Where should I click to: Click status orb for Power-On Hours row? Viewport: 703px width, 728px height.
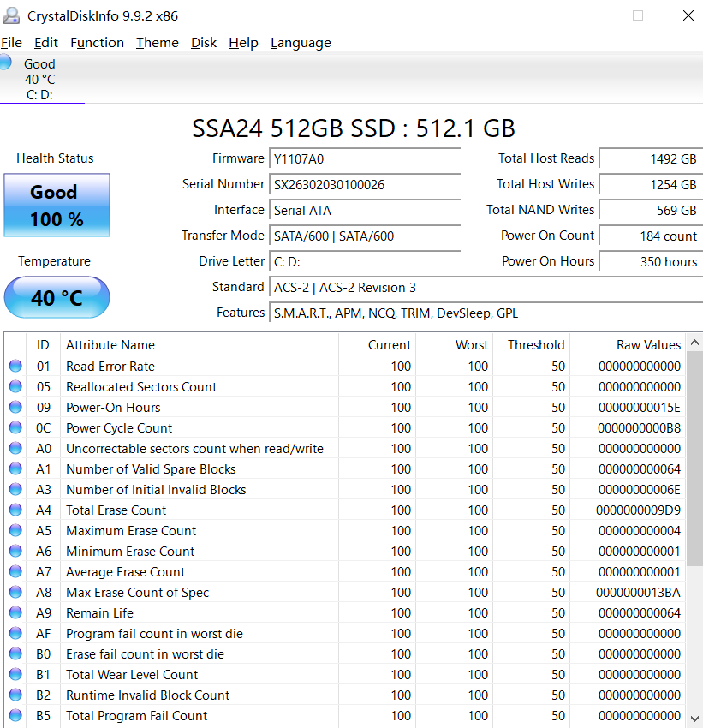click(x=15, y=407)
